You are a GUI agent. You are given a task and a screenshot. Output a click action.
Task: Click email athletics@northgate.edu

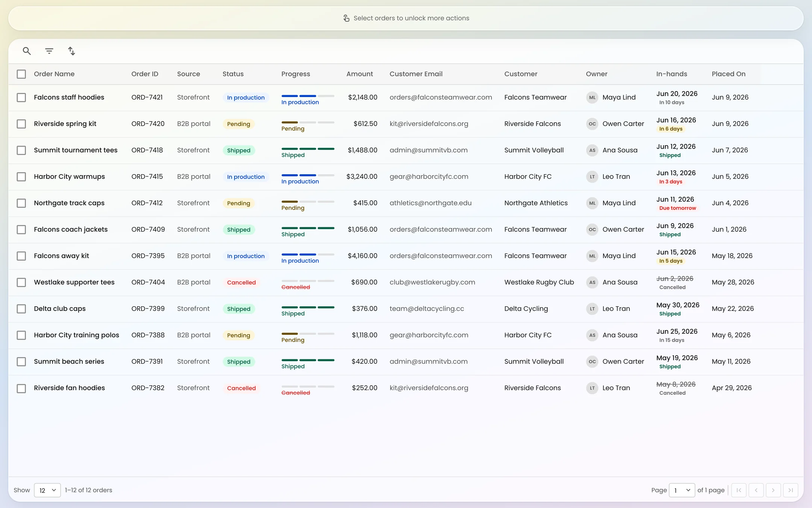point(430,203)
